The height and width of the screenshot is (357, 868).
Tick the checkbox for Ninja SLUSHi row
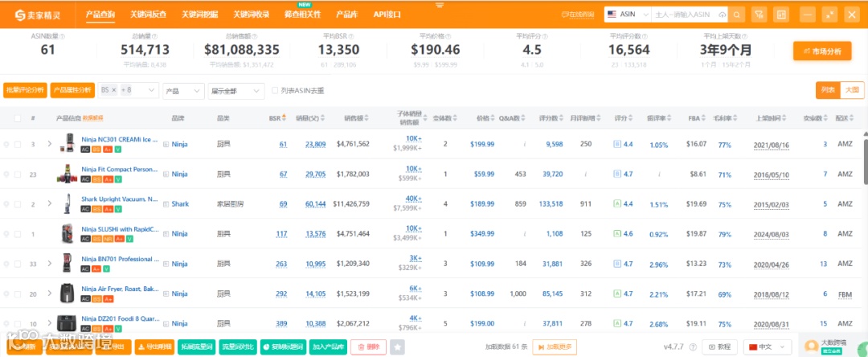18,234
